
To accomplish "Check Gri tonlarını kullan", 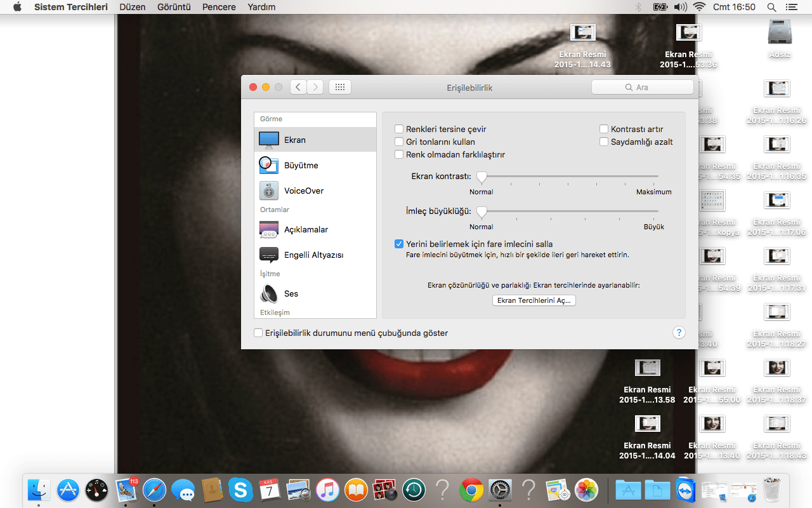I will (399, 142).
